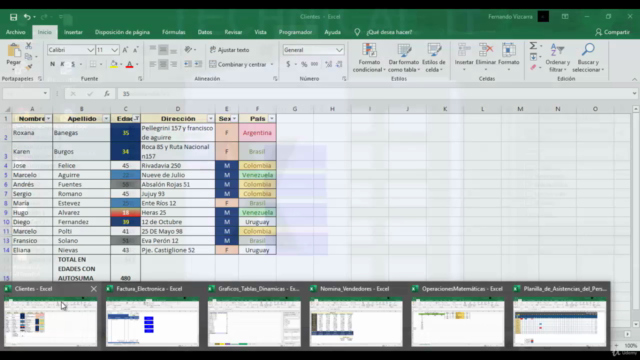Screen dimensions: 640x360
Task: Open the Edad column filter dropdown
Action: [136, 119]
